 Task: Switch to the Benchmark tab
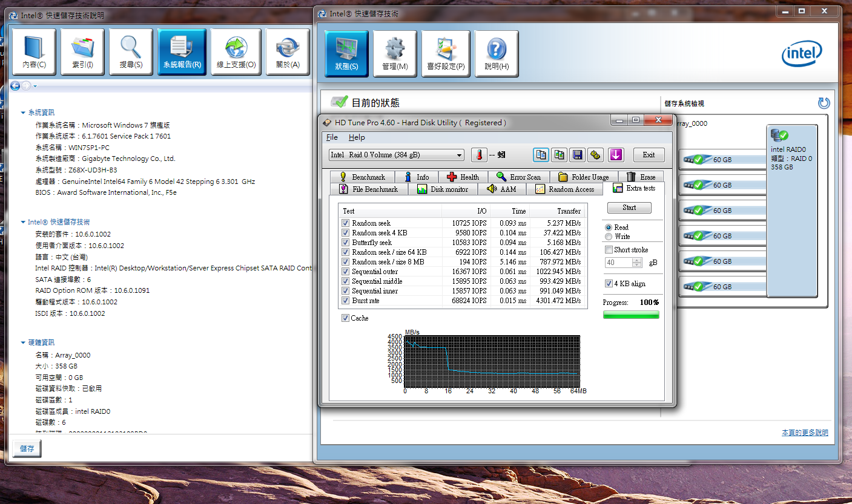(x=362, y=177)
